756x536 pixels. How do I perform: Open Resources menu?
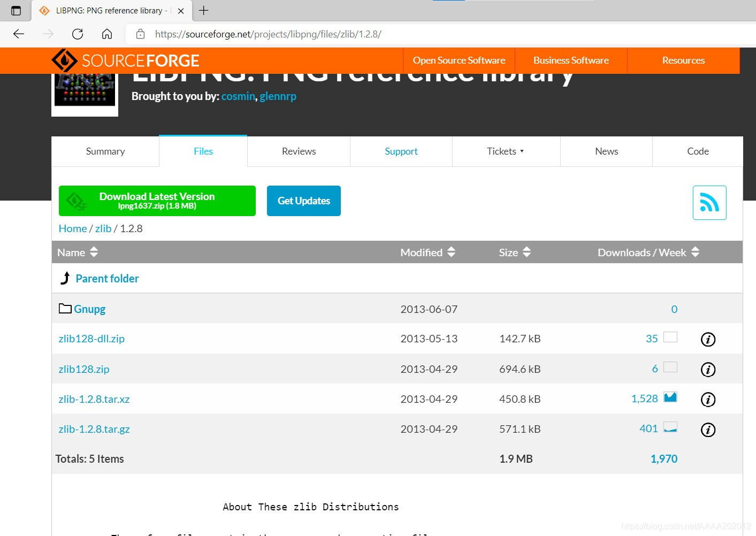coord(683,60)
